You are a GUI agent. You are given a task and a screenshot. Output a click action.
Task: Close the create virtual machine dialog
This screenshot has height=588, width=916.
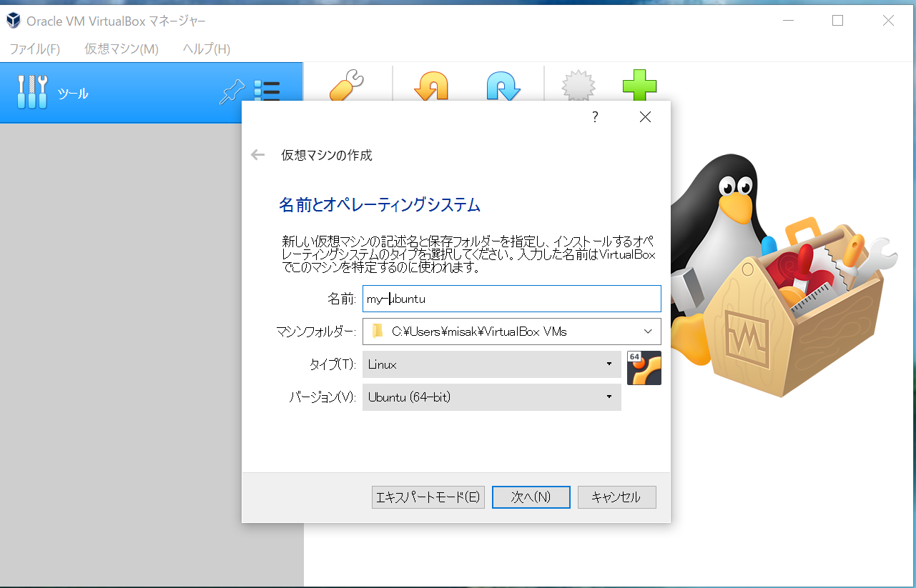point(645,117)
